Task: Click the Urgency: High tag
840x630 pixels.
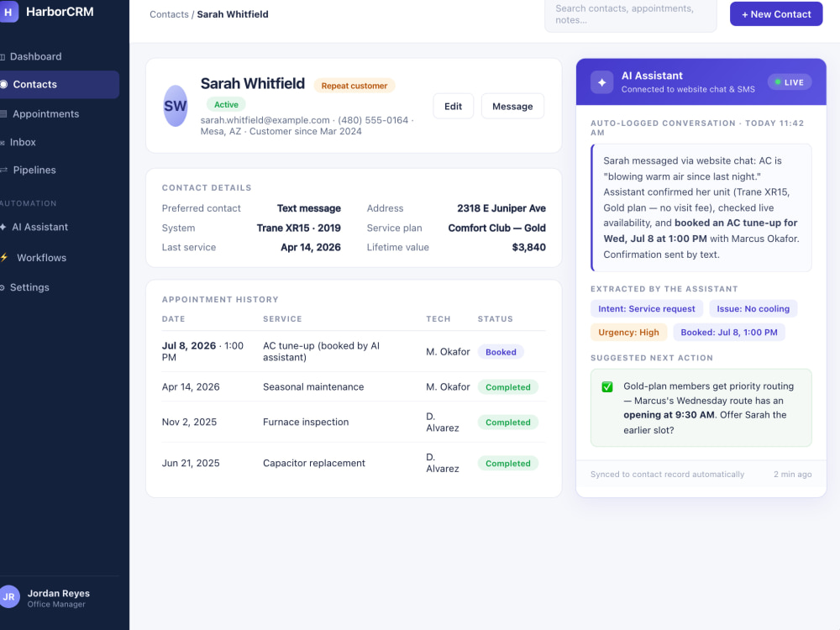Action: [x=629, y=332]
